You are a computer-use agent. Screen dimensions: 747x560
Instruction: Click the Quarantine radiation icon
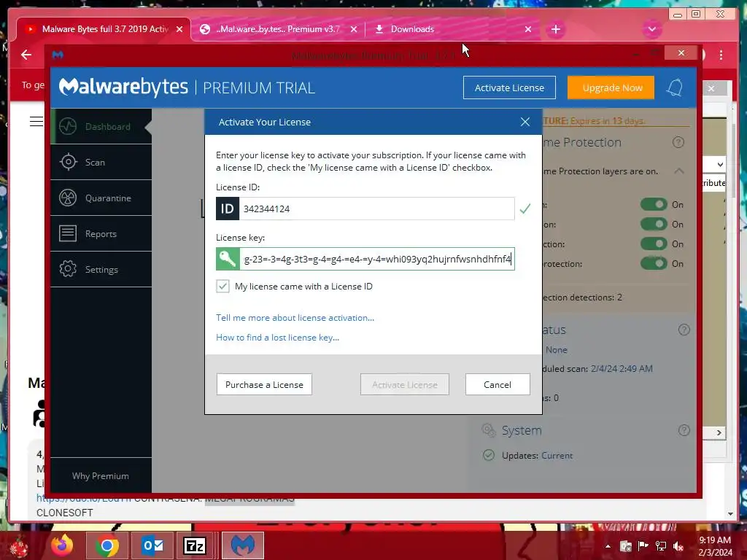68,198
